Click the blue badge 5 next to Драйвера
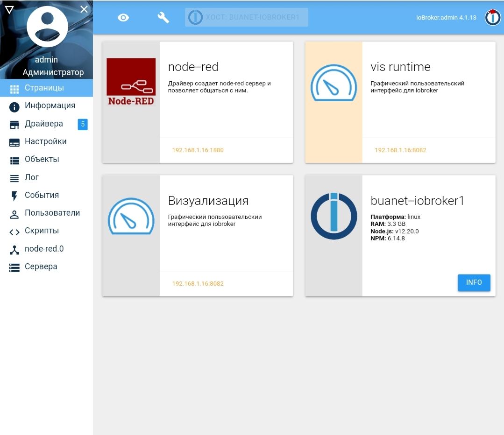This screenshot has height=435, width=504. click(83, 124)
